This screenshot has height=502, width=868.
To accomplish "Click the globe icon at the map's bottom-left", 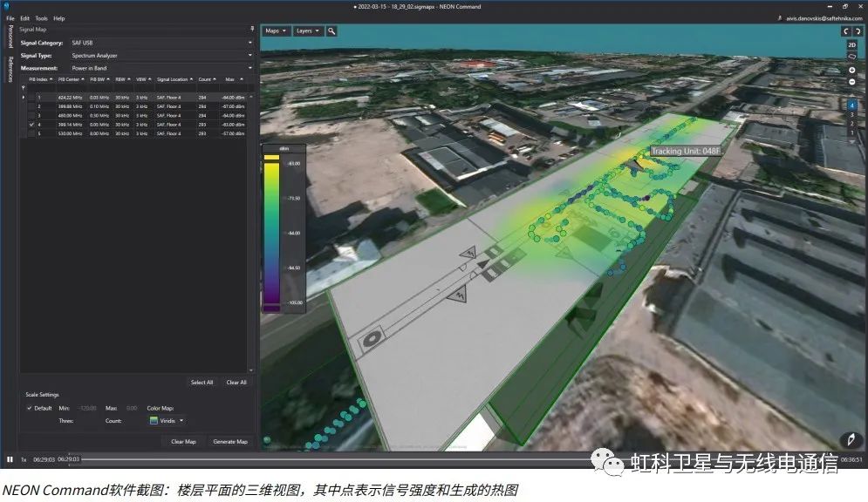I will click(267, 440).
